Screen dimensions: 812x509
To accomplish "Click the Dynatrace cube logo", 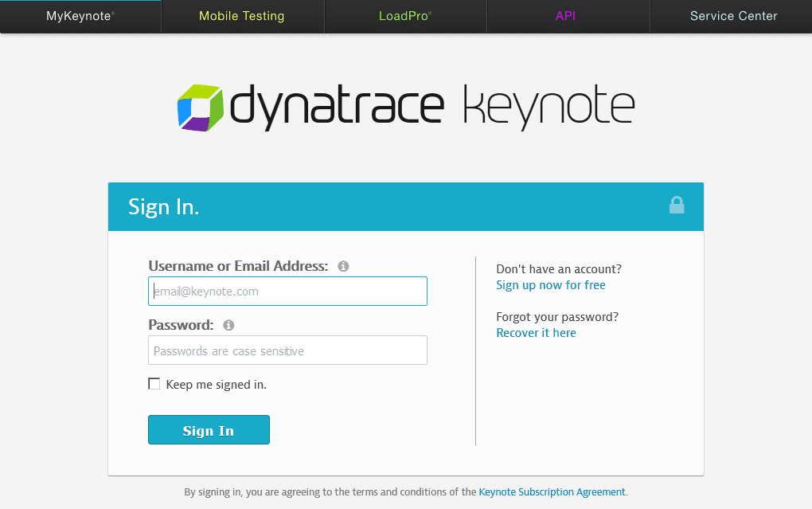I will tap(201, 108).
